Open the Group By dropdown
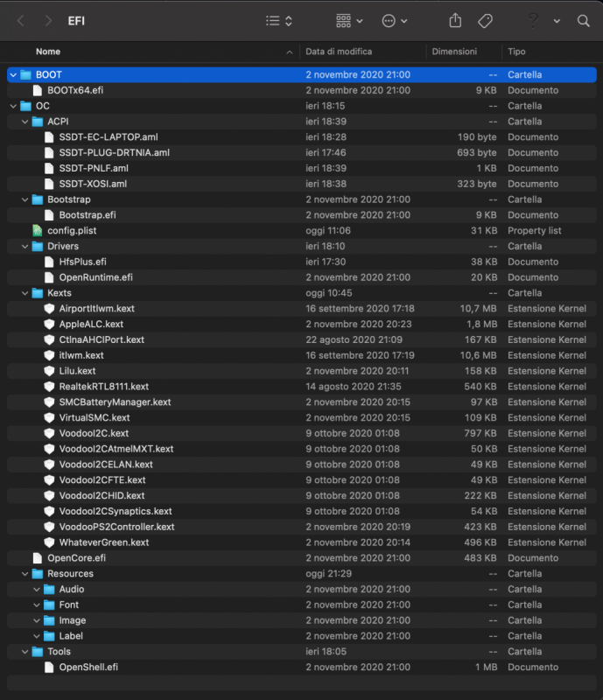 click(349, 20)
